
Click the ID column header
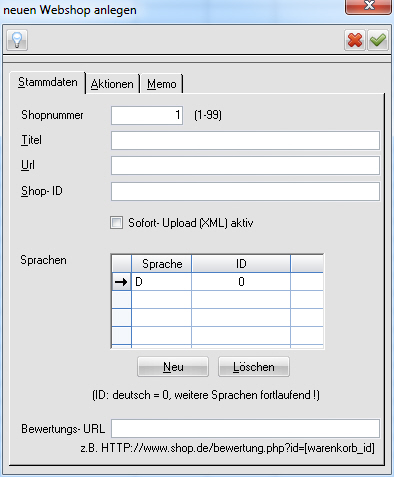click(x=241, y=264)
